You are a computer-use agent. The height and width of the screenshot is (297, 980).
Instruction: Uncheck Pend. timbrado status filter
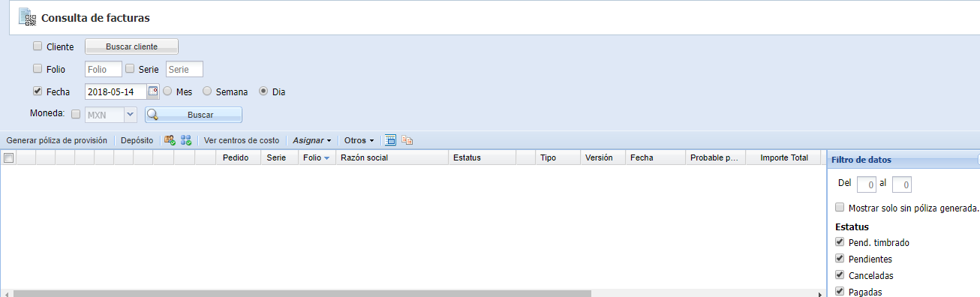[x=840, y=241]
